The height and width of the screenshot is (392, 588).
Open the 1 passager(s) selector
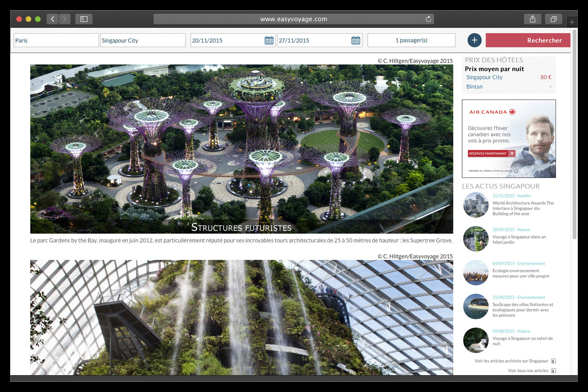click(411, 40)
